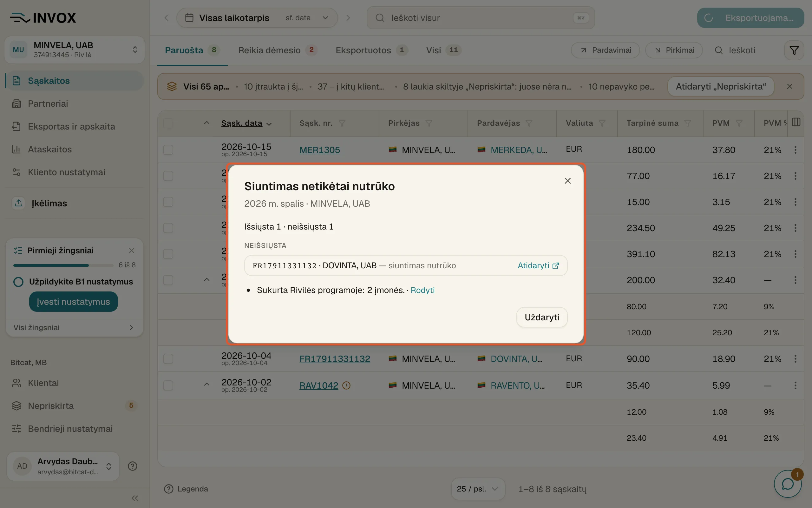Toggle select-all checkbox in table header
Screen dimensions: 812x508
(168, 123)
